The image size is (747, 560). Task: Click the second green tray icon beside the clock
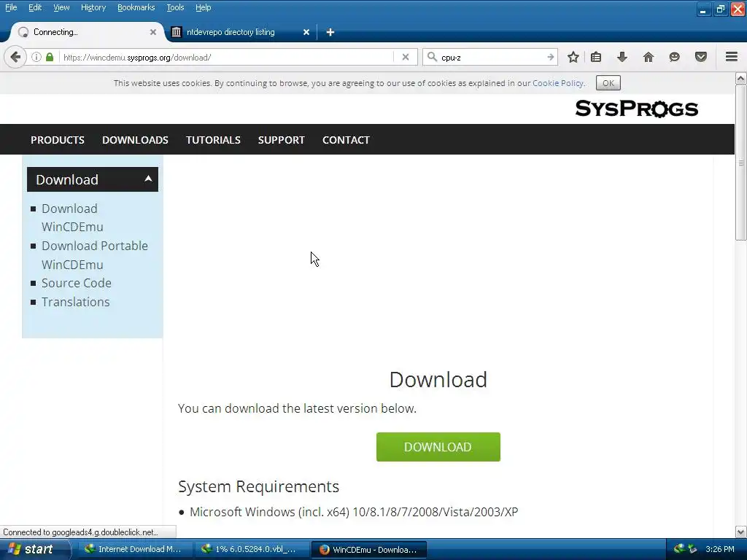[x=692, y=549]
